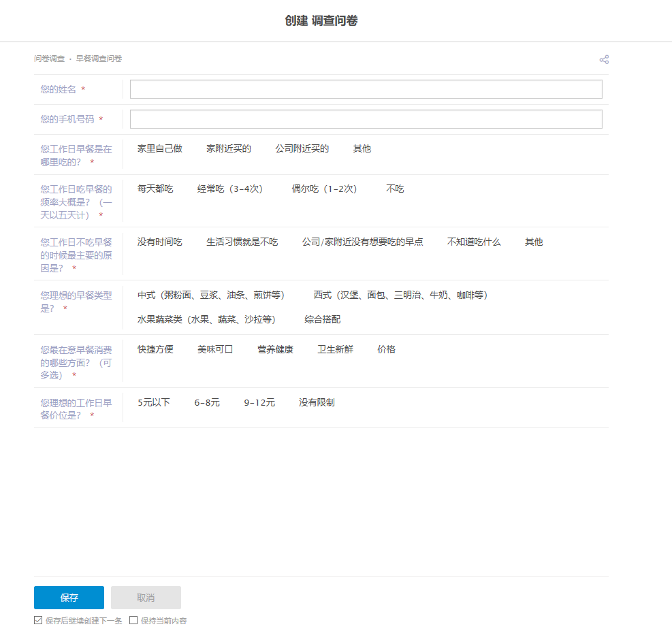The width and height of the screenshot is (672, 631).
Task: Click the 您的手机号码 field label
Action: point(67,119)
